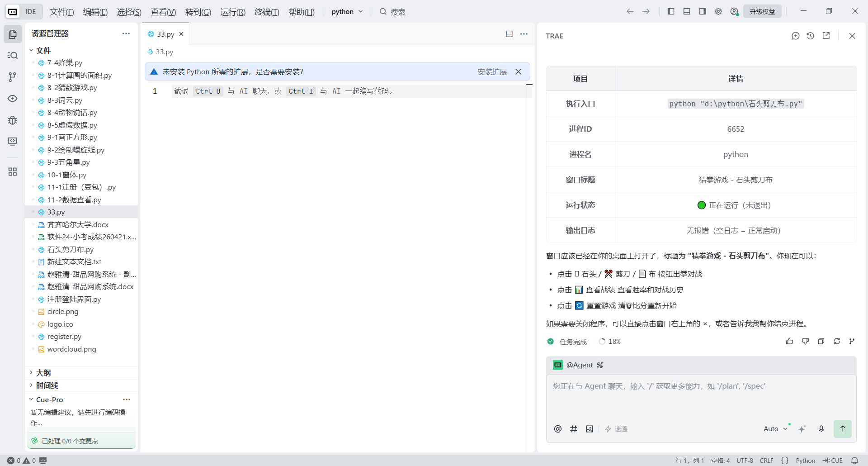The width and height of the screenshot is (868, 466).
Task: Open register.py in file tree
Action: [x=64, y=336]
